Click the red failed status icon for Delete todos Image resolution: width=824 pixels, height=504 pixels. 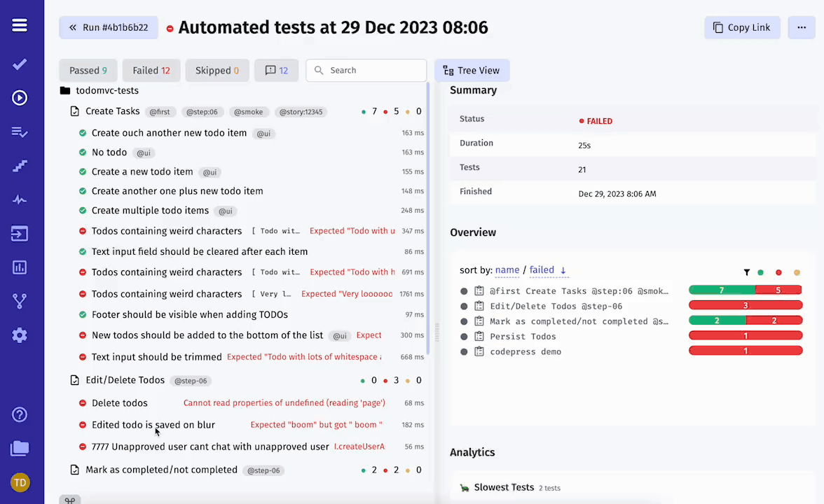tap(83, 403)
